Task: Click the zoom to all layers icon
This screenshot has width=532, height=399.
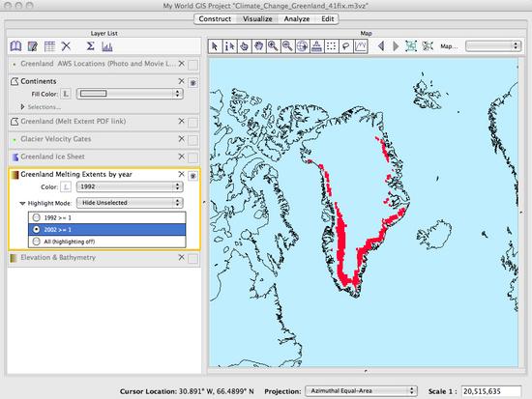Action: [x=411, y=46]
